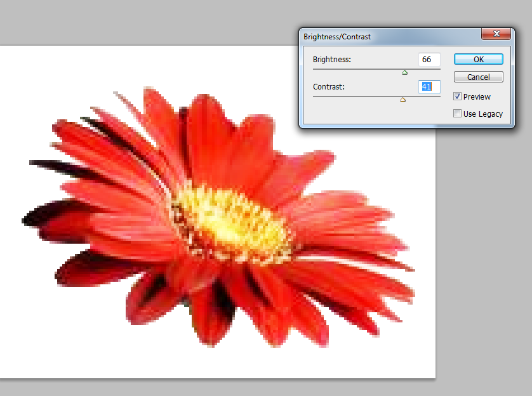Click the far right of the Contrast slider track

[x=439, y=96]
